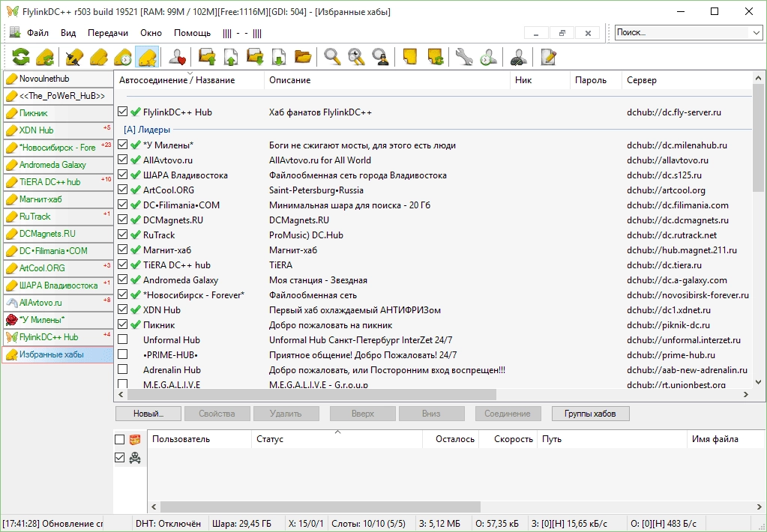Switch to the *У Милены* rose tab

pyautogui.click(x=58, y=320)
